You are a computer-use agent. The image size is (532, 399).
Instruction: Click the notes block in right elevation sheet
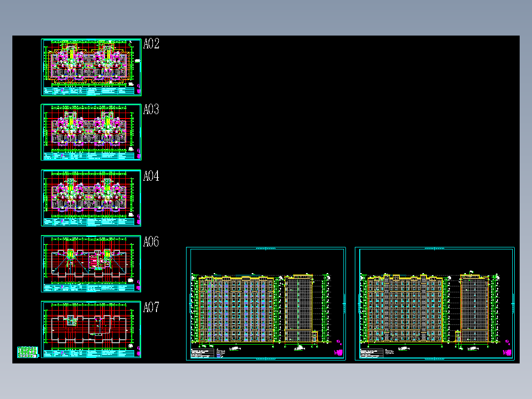tap(372, 353)
